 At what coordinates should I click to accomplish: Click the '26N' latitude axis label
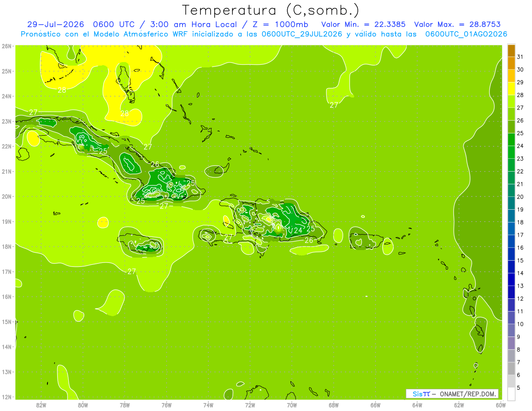point(6,46)
